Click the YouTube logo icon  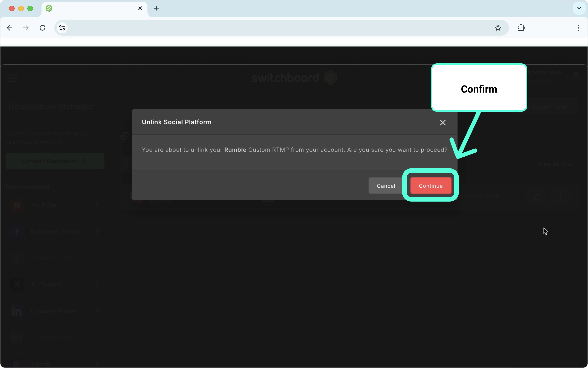(17, 205)
